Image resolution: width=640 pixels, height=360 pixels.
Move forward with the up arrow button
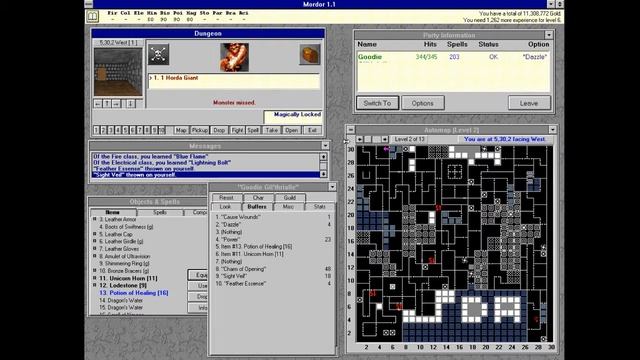(x=107, y=104)
